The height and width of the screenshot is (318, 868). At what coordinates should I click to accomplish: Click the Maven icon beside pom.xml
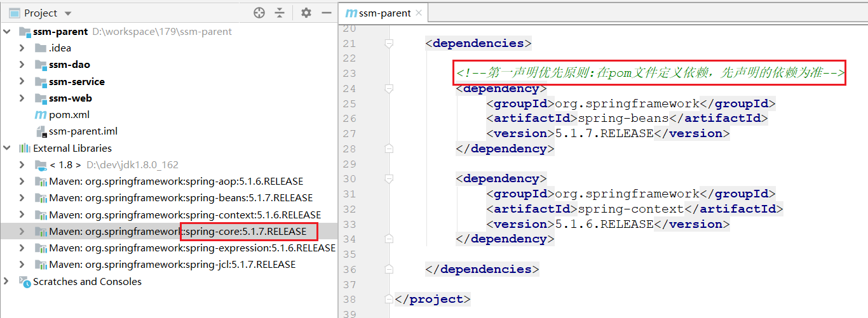[x=40, y=115]
